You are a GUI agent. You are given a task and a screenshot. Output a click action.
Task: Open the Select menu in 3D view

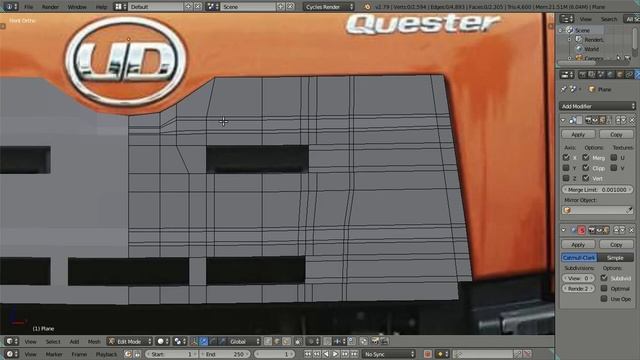(x=53, y=342)
